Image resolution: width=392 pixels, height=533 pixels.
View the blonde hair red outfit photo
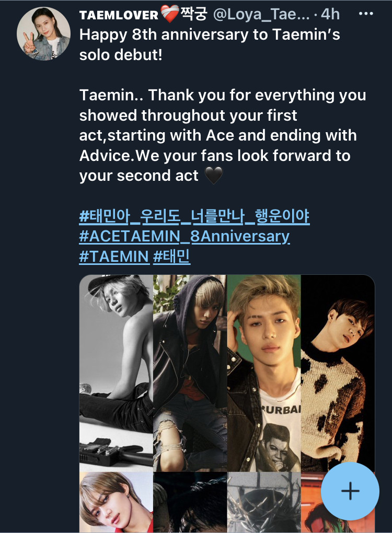[116, 502]
